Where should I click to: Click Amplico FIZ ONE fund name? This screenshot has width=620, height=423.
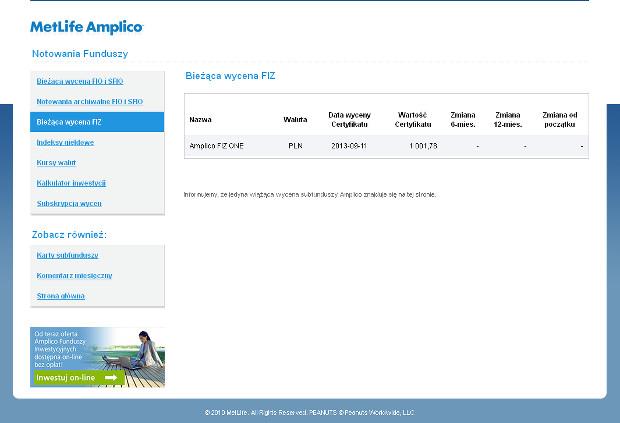[x=216, y=146]
